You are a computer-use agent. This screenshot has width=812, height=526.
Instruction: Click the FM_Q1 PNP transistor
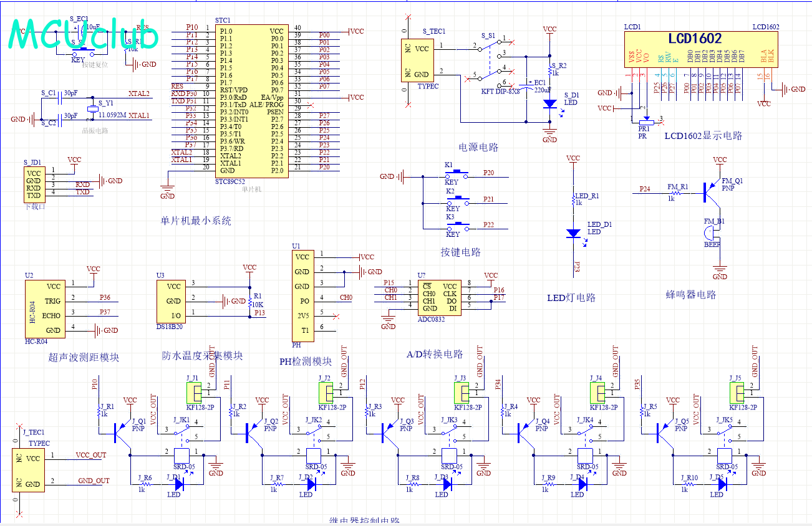[x=710, y=192]
